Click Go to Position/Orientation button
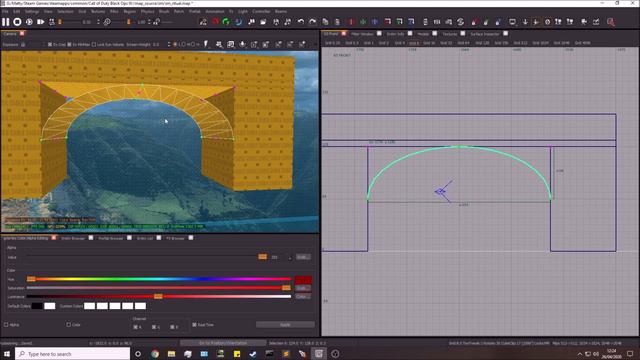640x360 pixels. click(223, 343)
